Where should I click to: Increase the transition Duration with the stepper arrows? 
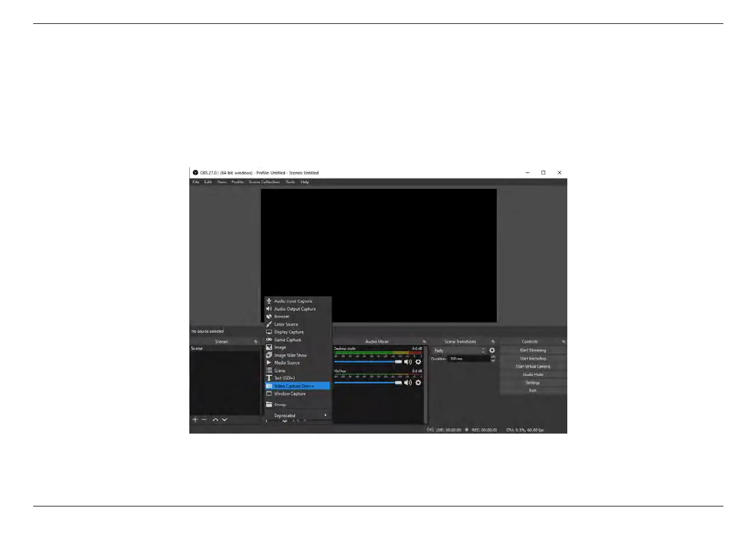493,357
